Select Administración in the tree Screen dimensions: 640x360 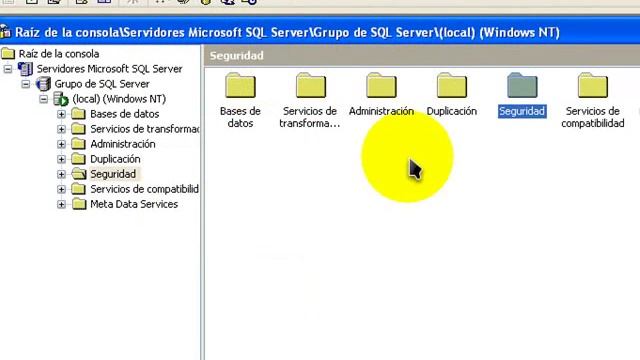tap(122, 144)
